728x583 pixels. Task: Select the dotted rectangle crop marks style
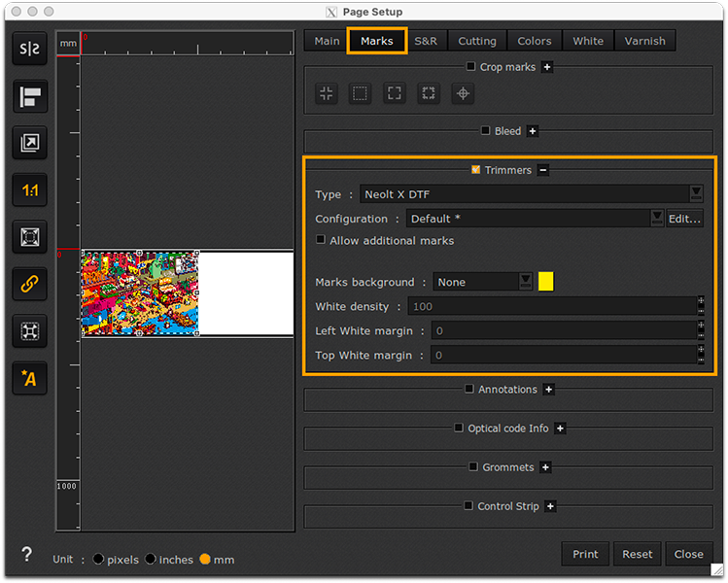click(360, 93)
